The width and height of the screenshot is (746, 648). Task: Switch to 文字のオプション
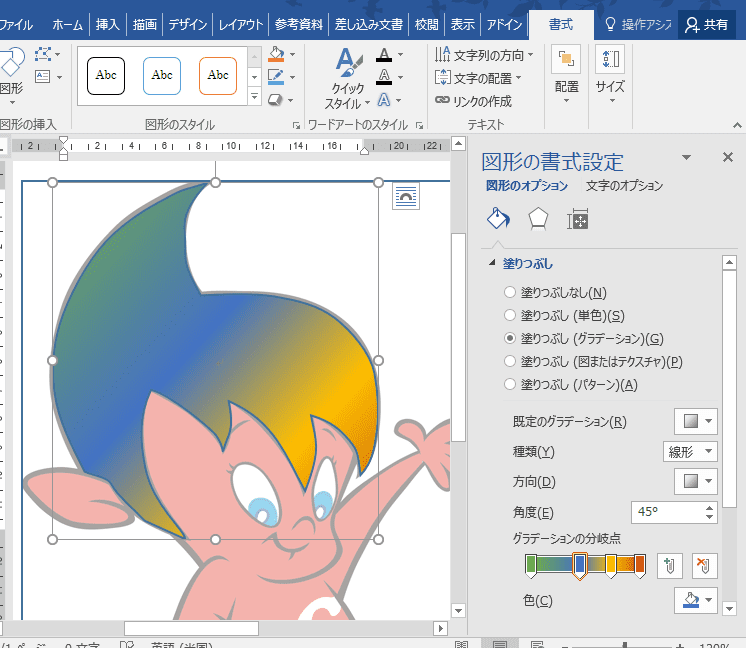[624, 186]
